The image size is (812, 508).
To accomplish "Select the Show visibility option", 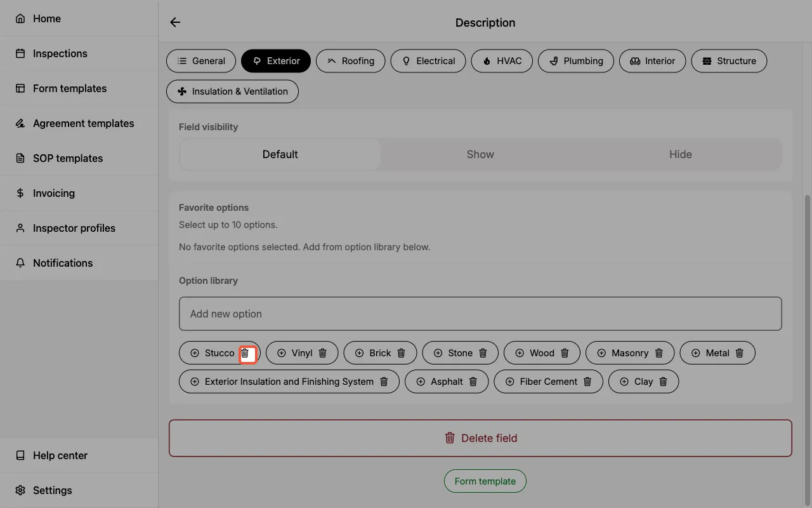I will [x=480, y=154].
